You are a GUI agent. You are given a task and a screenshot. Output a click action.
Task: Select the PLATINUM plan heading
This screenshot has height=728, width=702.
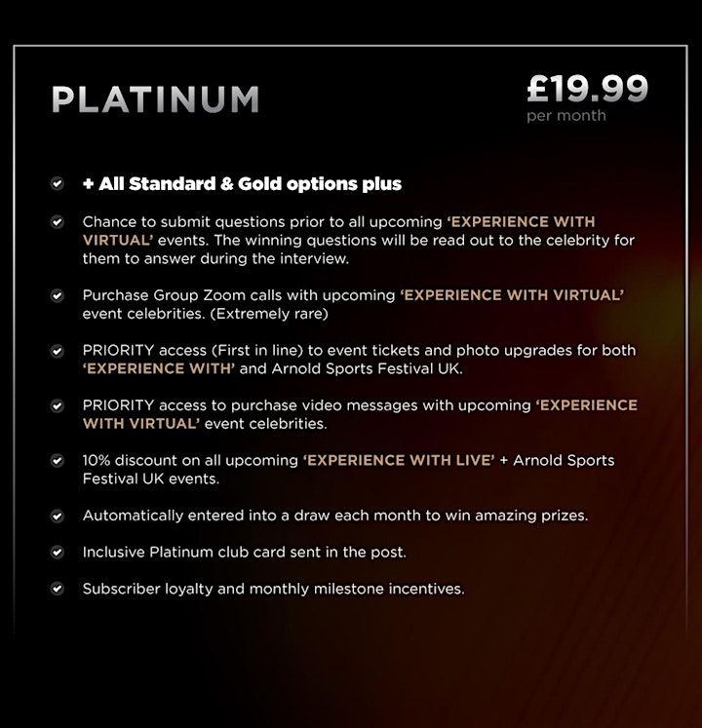(155, 98)
